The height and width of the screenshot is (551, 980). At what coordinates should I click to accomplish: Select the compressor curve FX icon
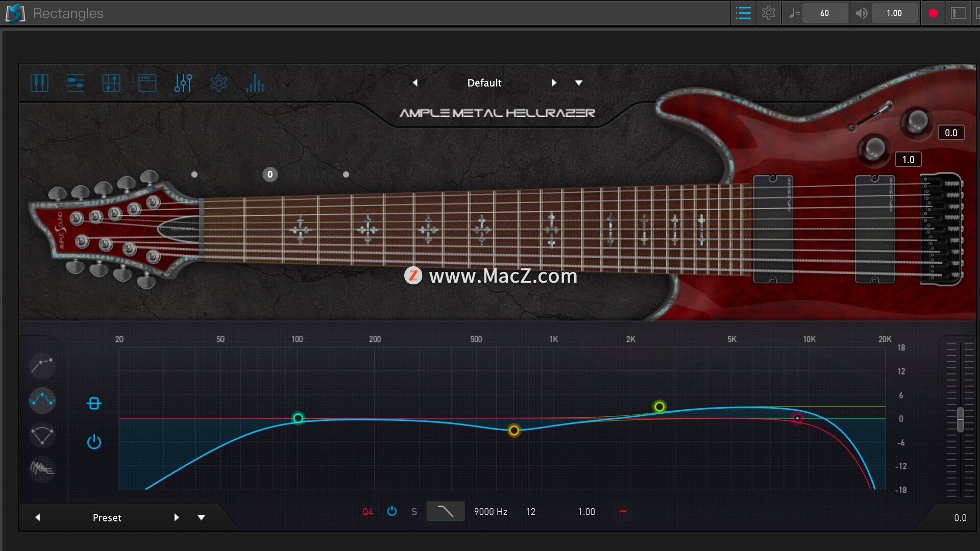[x=42, y=365]
